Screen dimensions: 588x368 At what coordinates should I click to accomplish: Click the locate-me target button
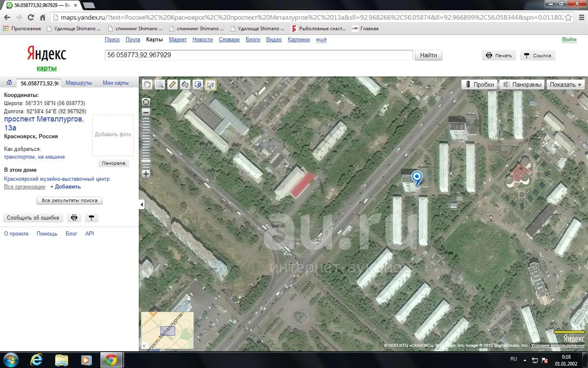coord(146,102)
